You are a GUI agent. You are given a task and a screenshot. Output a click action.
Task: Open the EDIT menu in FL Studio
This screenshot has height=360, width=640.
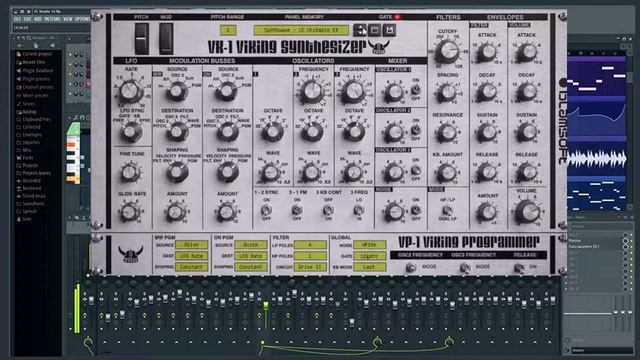27,19
